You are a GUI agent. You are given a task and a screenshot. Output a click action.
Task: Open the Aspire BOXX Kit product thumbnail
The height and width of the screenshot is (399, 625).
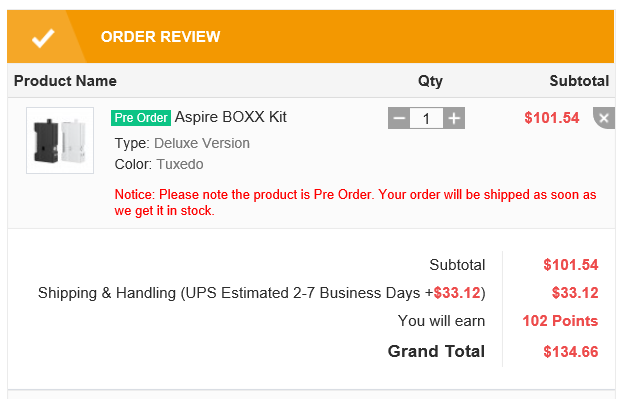click(x=60, y=140)
